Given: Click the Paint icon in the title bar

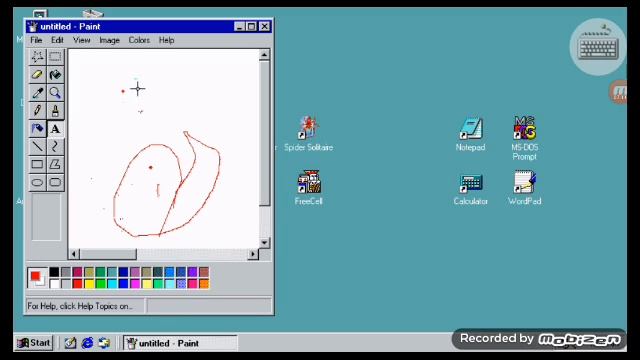Looking at the screenshot, I should 32,27.
